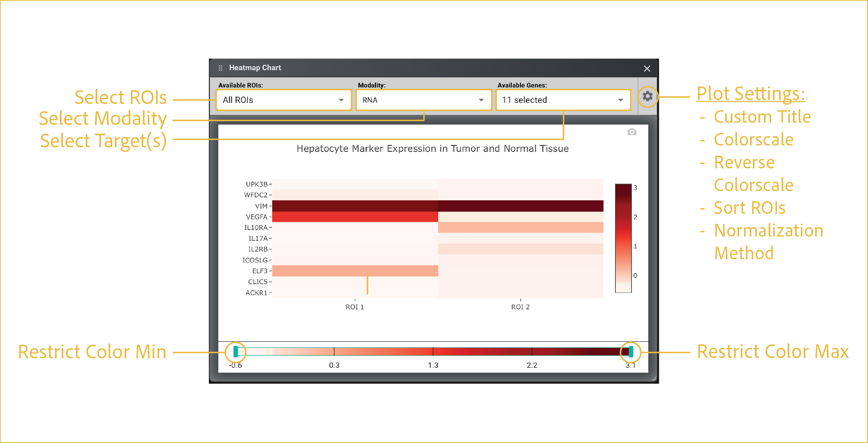
Task: Click the 1.3 tick on color slider
Action: (x=433, y=365)
